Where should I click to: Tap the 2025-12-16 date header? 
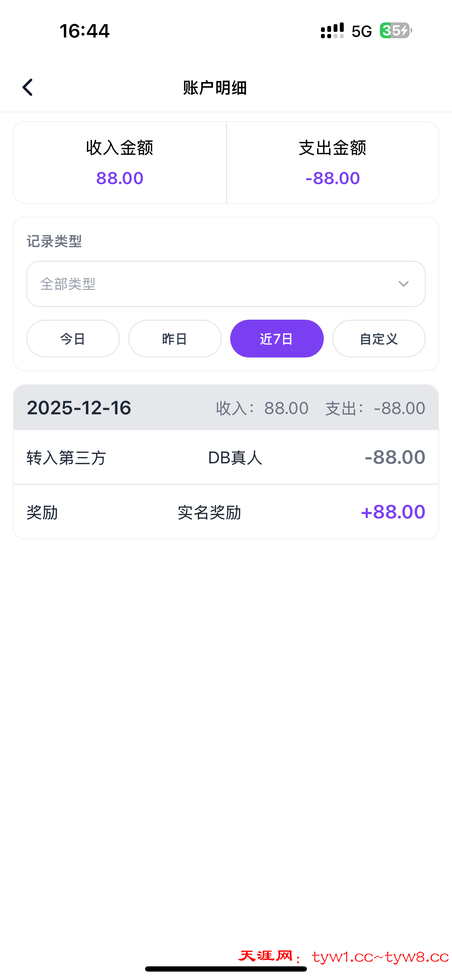coord(79,408)
